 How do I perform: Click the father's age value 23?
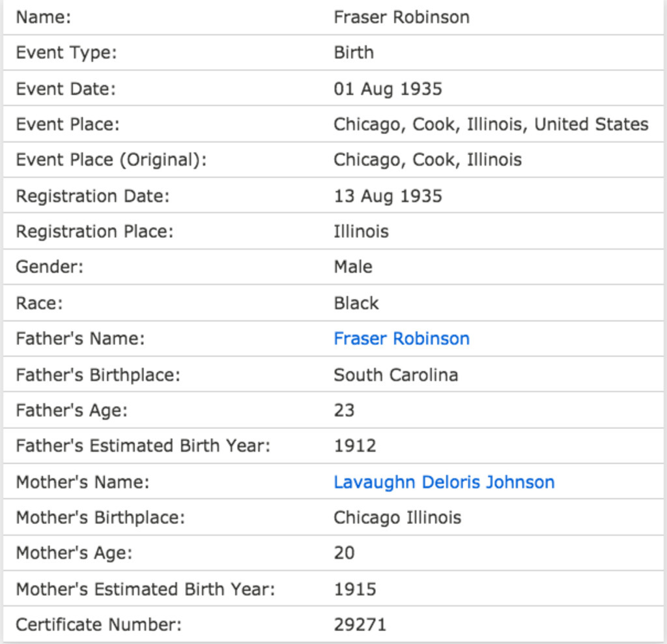click(x=344, y=411)
